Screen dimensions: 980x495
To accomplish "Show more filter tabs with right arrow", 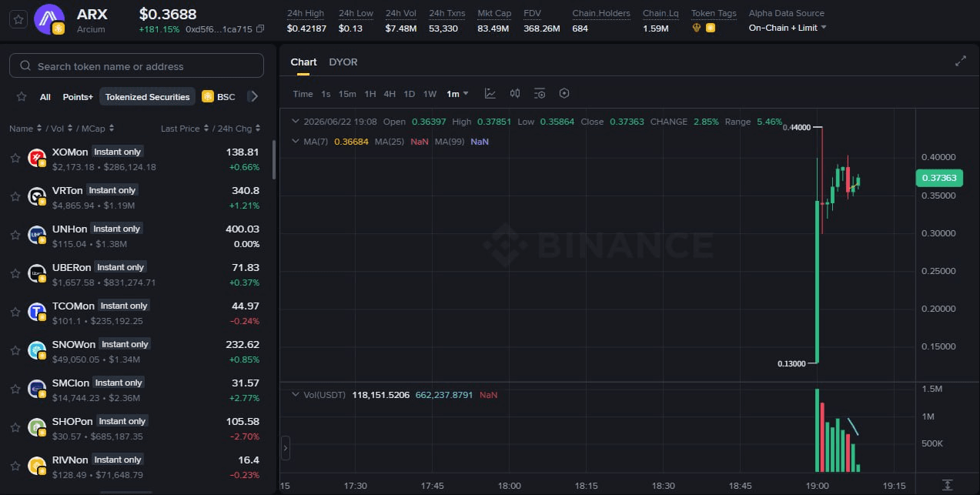I will 255,97.
